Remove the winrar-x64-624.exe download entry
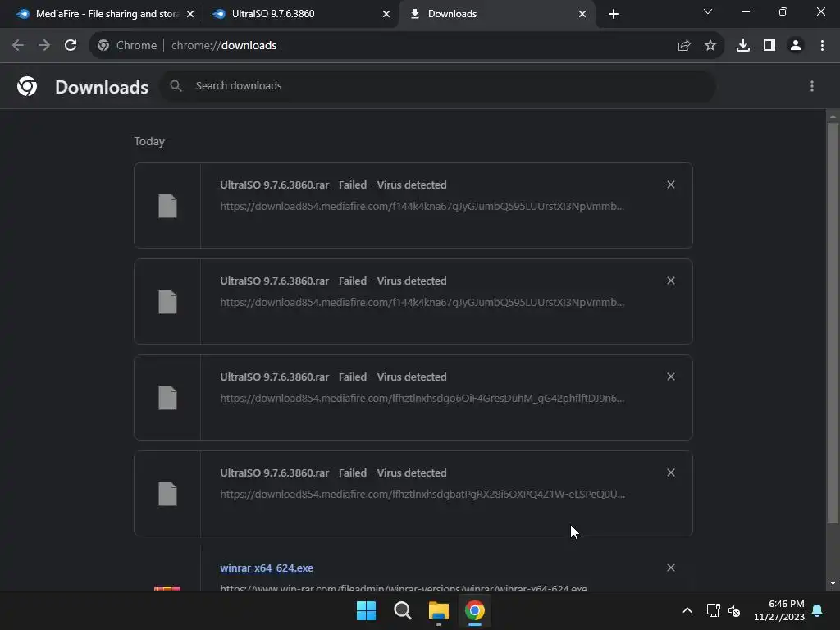This screenshot has height=630, width=840. (x=671, y=568)
